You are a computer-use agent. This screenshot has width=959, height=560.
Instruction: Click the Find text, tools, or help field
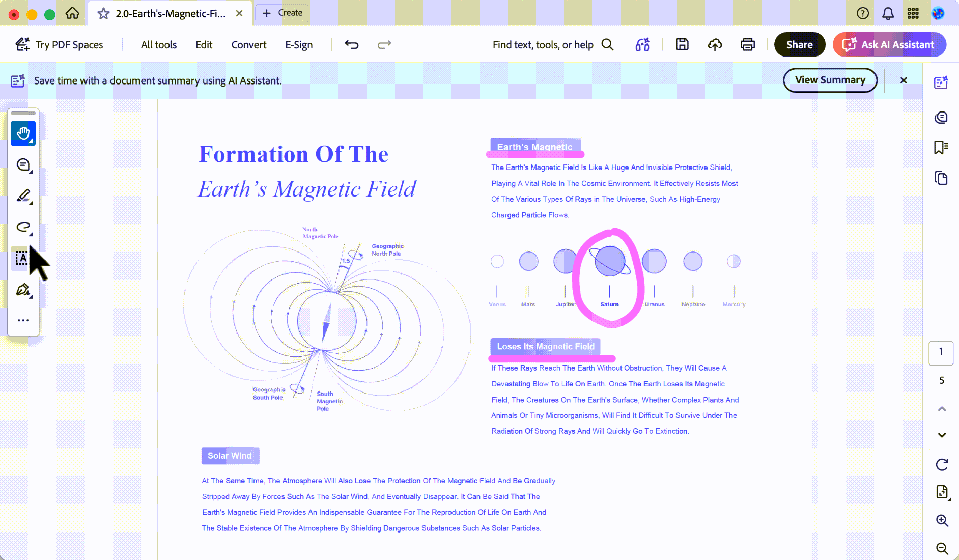[x=553, y=45]
